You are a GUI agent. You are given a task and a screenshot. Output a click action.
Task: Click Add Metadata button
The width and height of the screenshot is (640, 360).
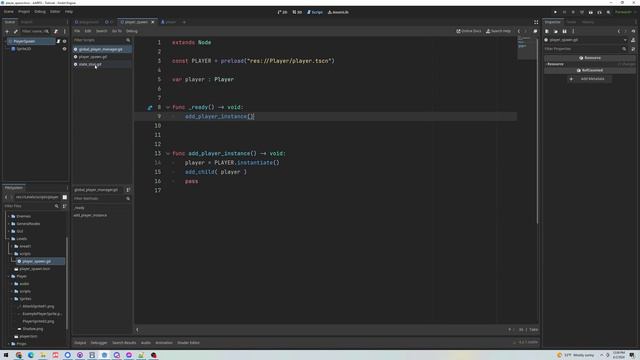coord(590,79)
